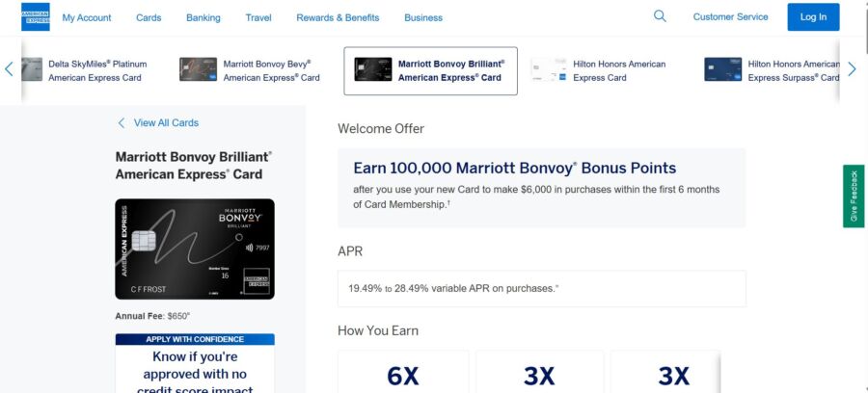Open Rewards & Benefits menu
This screenshot has width=868, height=393.
point(338,17)
